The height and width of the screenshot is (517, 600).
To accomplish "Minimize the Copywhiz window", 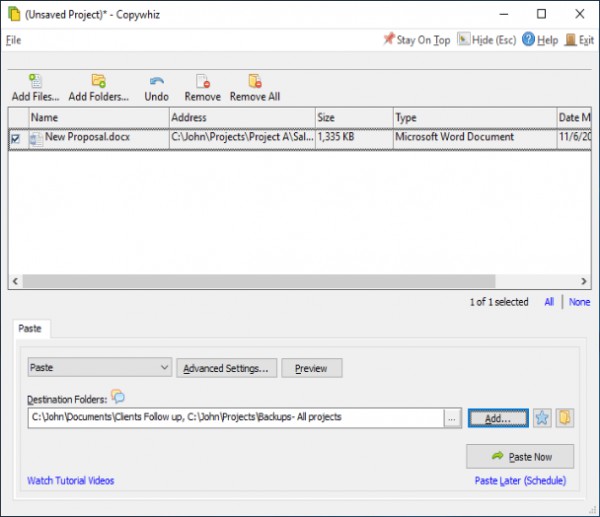I will click(504, 14).
